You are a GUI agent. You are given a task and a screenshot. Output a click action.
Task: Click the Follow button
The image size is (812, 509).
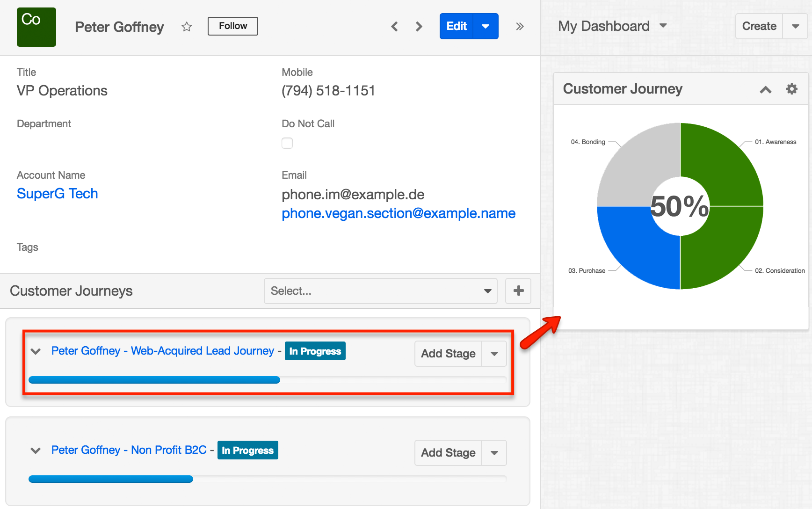click(232, 26)
